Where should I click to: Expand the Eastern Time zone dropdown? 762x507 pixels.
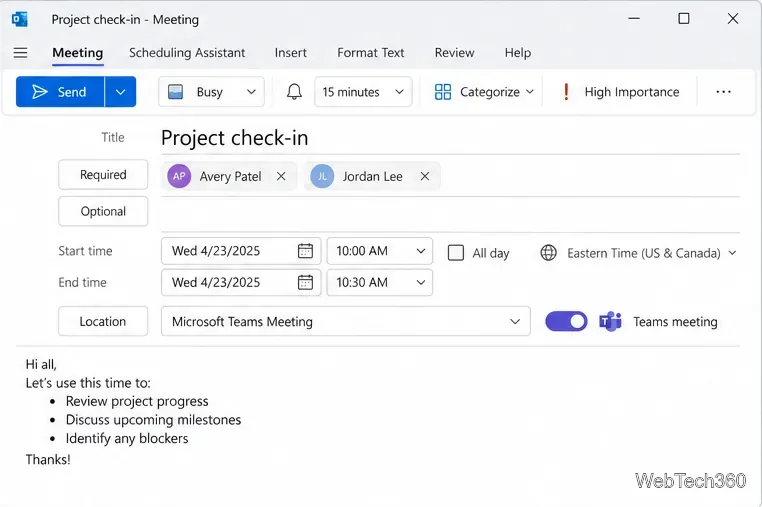[732, 253]
